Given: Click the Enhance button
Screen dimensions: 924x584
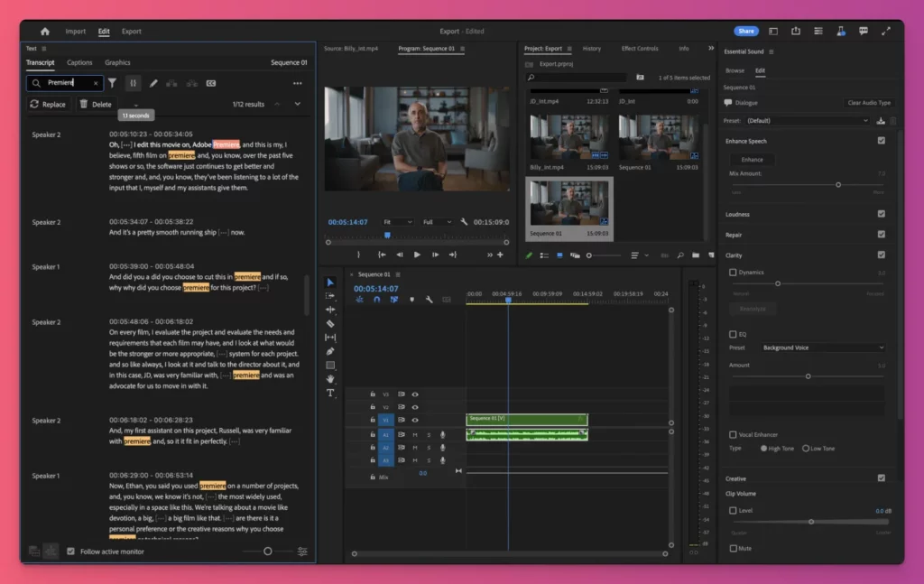Looking at the screenshot, I should pos(752,160).
